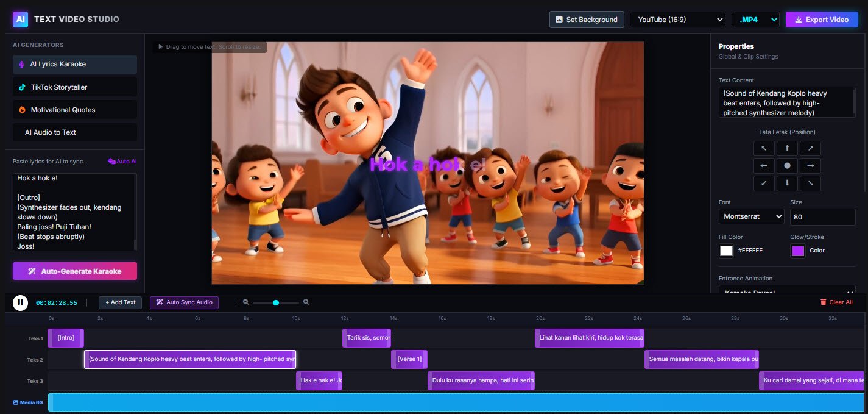The height and width of the screenshot is (414, 868).
Task: Set text position to bottom-center down arrow
Action: point(787,183)
